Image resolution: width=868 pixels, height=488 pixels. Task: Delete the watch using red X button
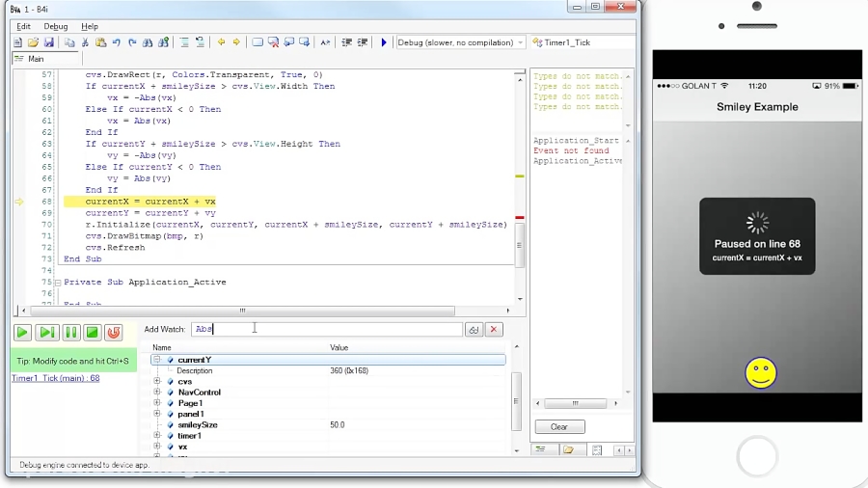(494, 330)
